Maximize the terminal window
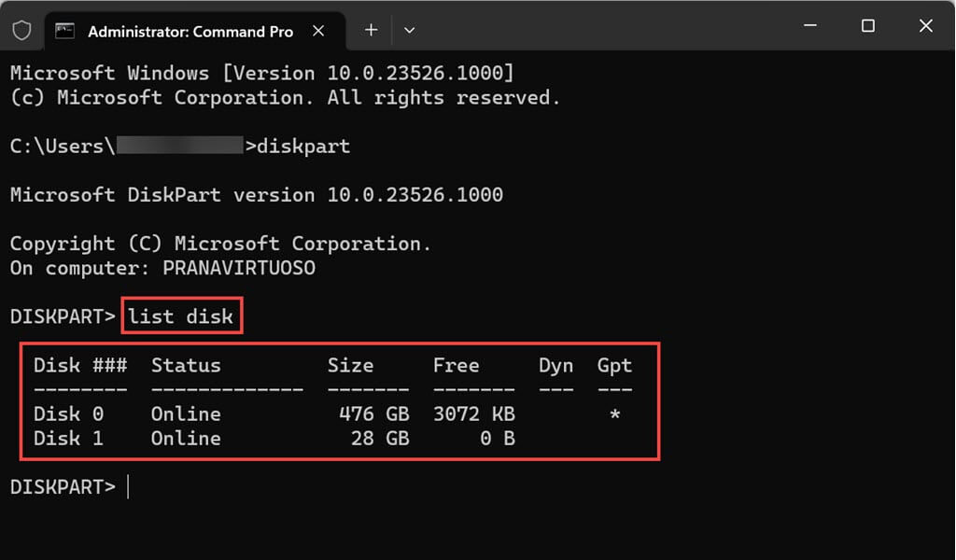The width and height of the screenshot is (956, 560). click(x=867, y=25)
